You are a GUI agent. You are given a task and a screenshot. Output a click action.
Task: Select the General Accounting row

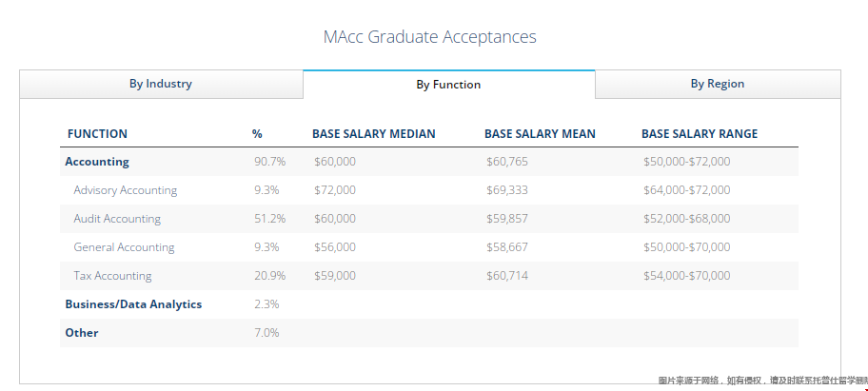point(124,247)
